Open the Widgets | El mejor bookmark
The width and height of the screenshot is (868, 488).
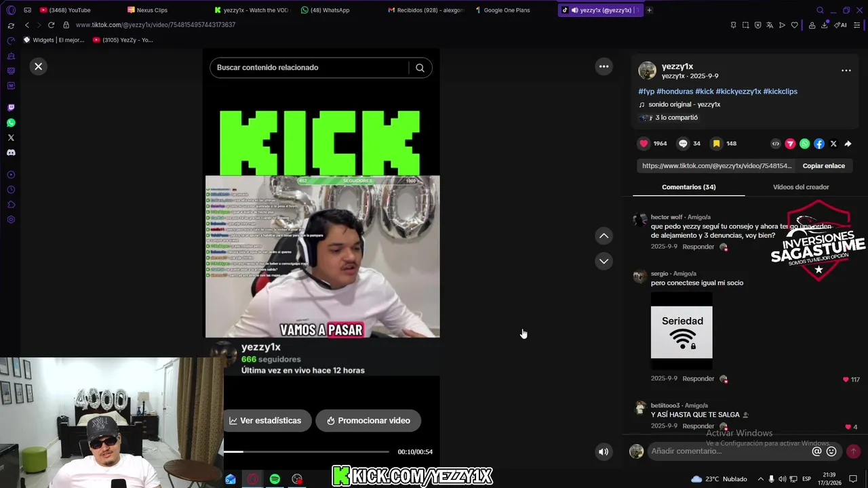coord(54,40)
